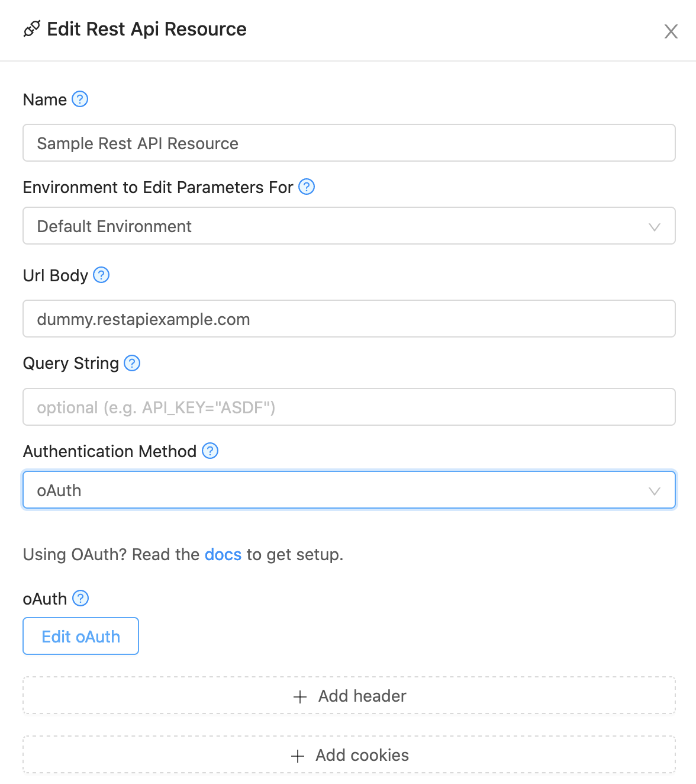Click help icon beside Environment to Edit Parameters For
The width and height of the screenshot is (696, 784).
pyautogui.click(x=307, y=187)
